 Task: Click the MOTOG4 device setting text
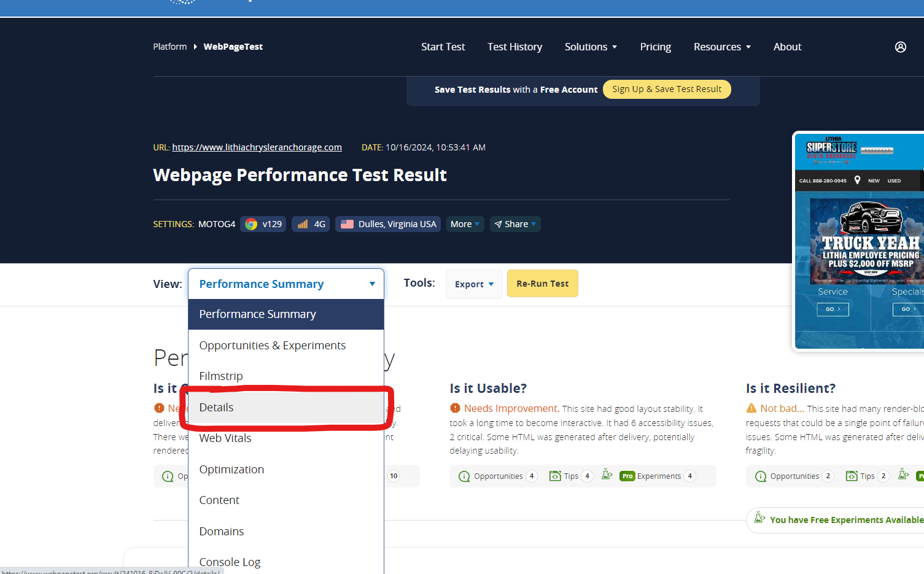[x=217, y=224]
